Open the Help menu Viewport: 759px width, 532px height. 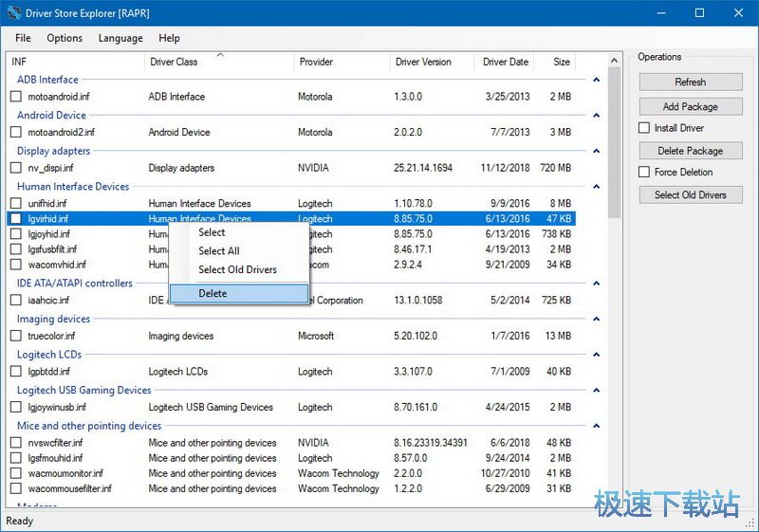click(x=169, y=38)
